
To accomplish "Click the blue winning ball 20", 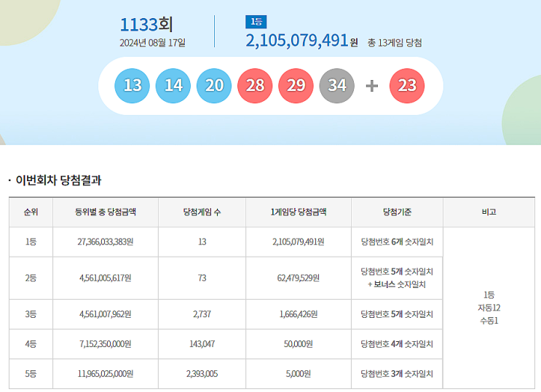I will [214, 86].
